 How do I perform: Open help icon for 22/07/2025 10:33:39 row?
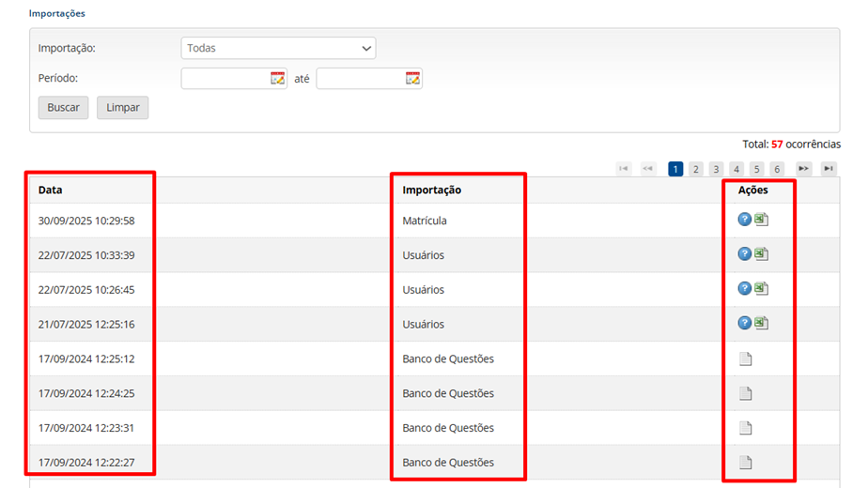pos(745,254)
